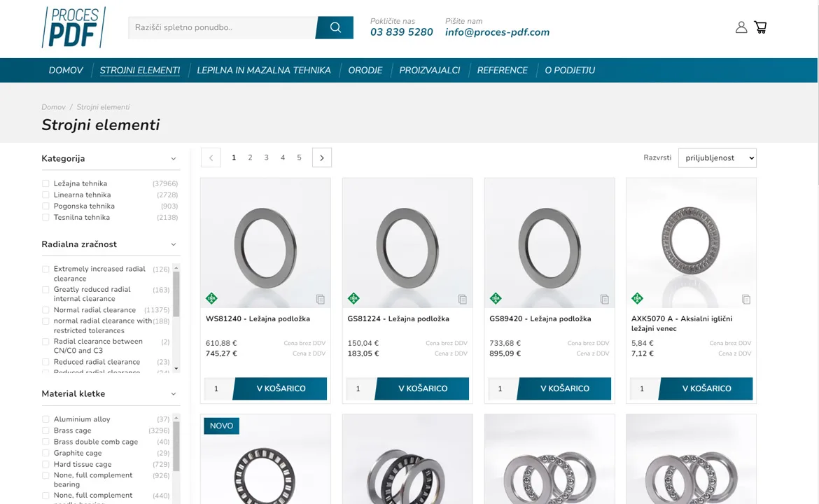
Task: Click the search magnifier button
Action: tap(335, 27)
